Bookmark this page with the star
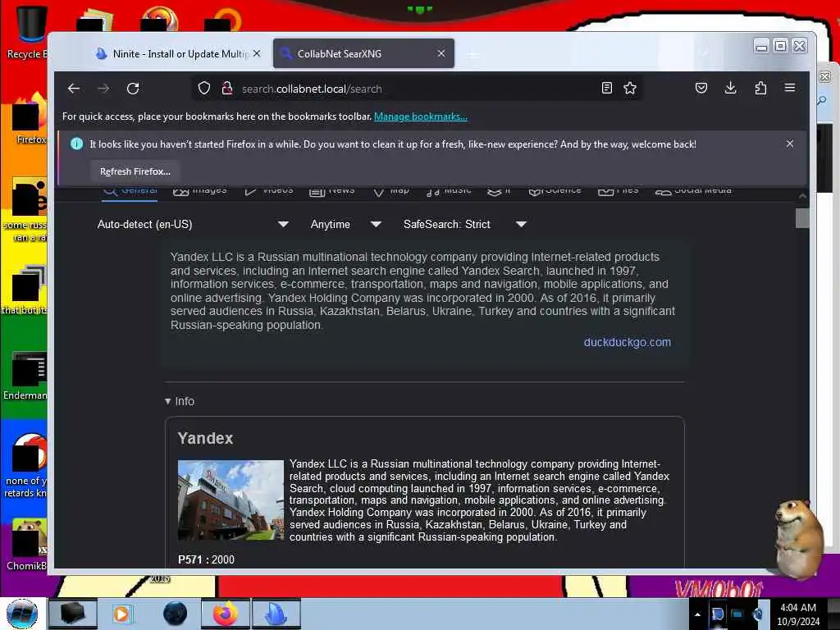Image resolution: width=840 pixels, height=630 pixels. [x=630, y=89]
